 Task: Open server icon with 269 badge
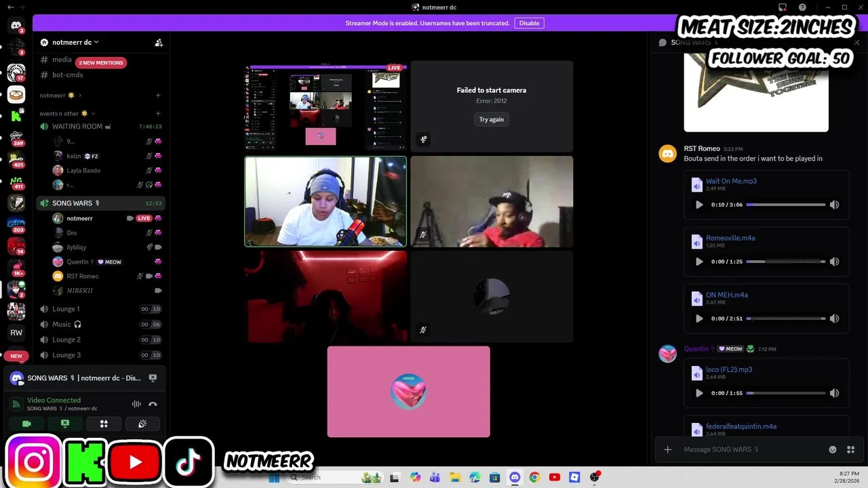[x=16, y=136]
